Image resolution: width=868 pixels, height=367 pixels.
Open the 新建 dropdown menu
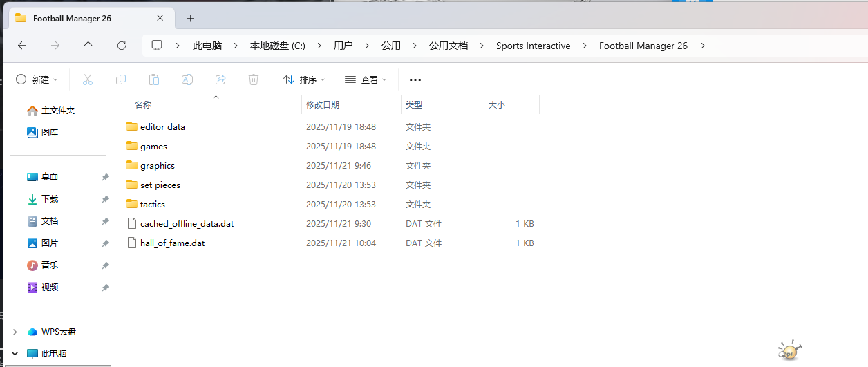37,79
